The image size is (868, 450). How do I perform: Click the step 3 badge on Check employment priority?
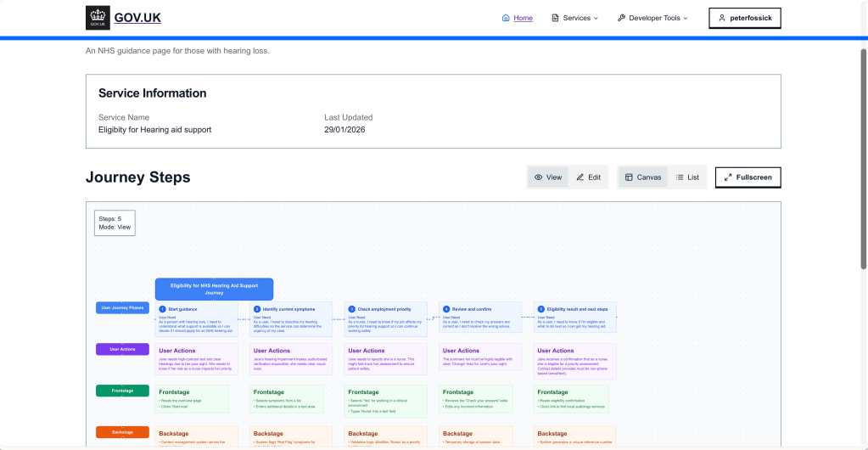(x=352, y=309)
